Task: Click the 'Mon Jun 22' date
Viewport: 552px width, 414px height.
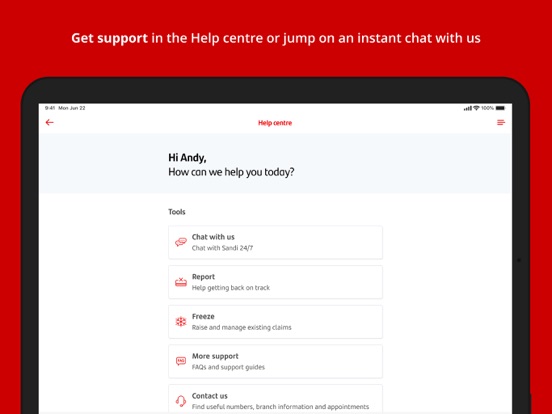Action: [72, 108]
